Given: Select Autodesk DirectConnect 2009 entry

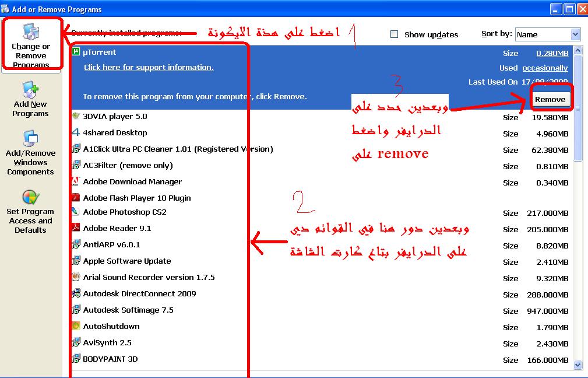Looking at the screenshot, I should (322, 294).
